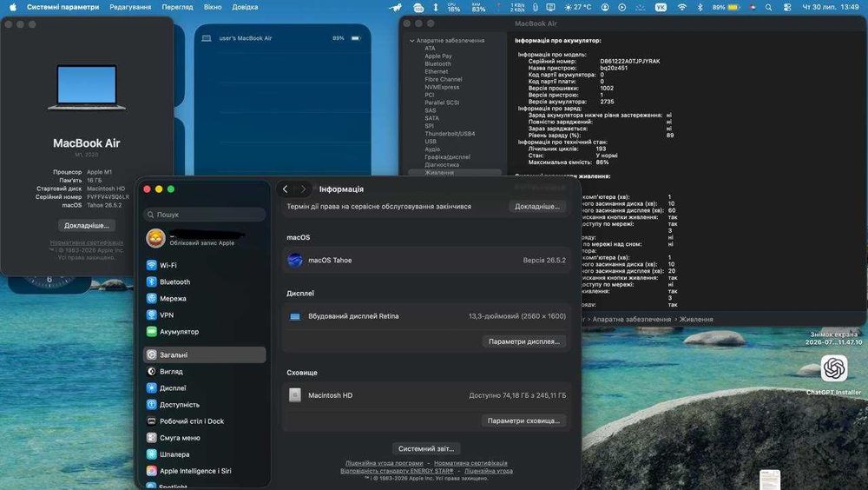The image size is (868, 490).
Task: Open the Wi-Fi status menu
Action: 682,7
